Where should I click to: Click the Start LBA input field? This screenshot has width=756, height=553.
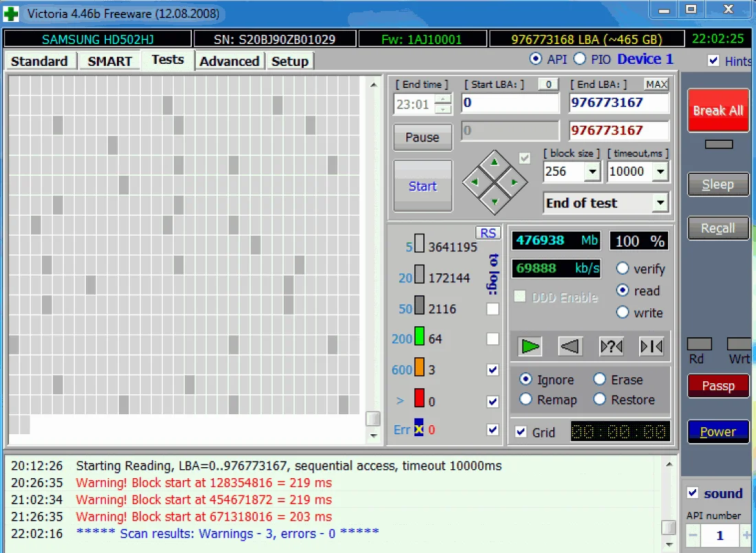510,103
